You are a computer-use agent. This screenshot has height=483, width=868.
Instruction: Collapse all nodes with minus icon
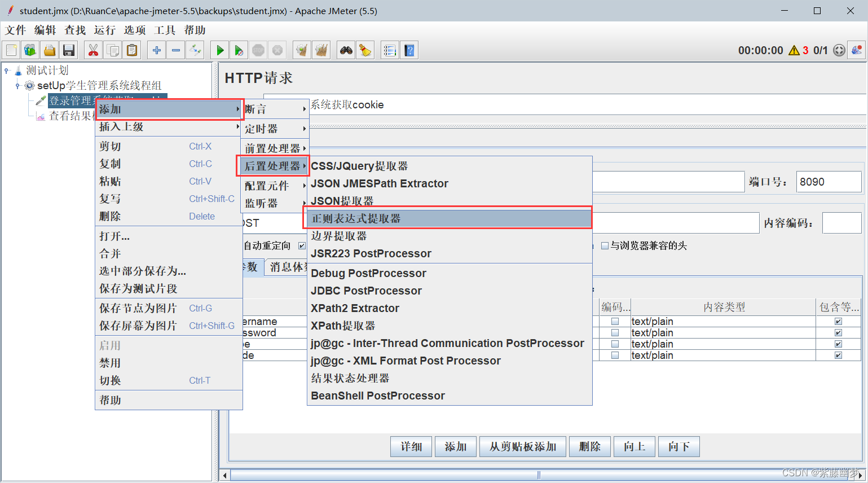point(176,50)
